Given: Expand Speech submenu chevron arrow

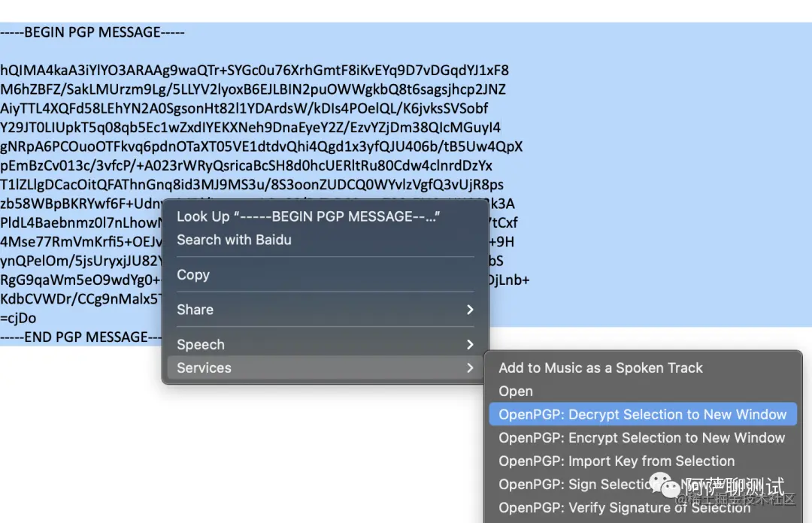Looking at the screenshot, I should click(470, 344).
